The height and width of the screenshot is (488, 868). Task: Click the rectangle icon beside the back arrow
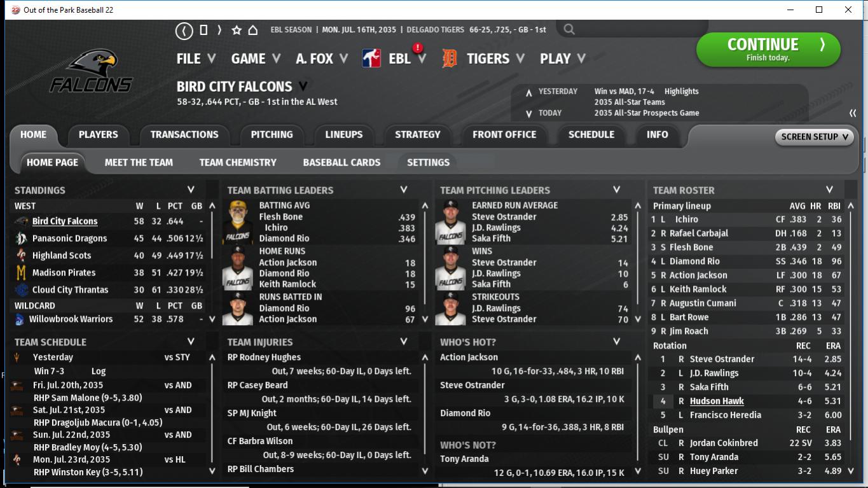coord(203,30)
